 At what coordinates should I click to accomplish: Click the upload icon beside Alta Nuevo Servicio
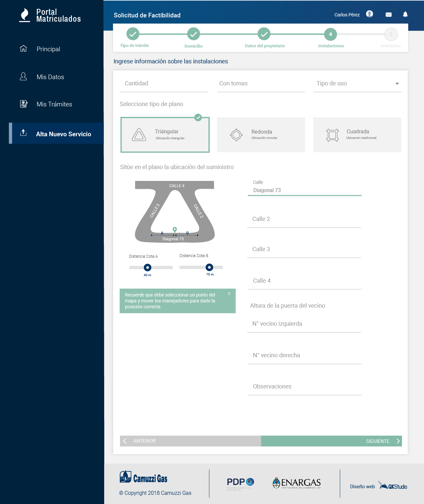coord(23,133)
